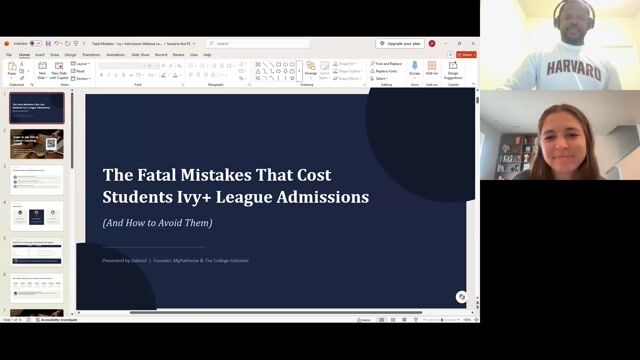640x360 pixels.
Task: Open the File menu tab
Action: pos(9,55)
